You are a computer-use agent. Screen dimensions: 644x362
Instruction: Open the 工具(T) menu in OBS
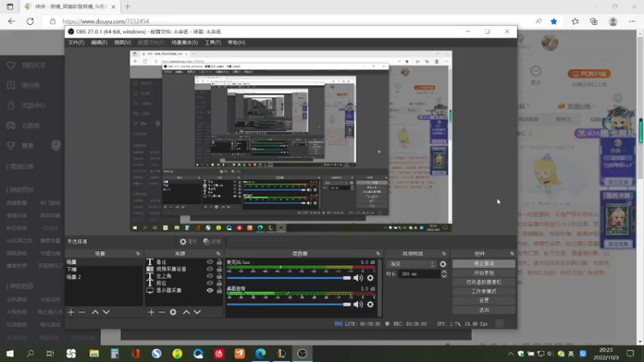pos(213,43)
